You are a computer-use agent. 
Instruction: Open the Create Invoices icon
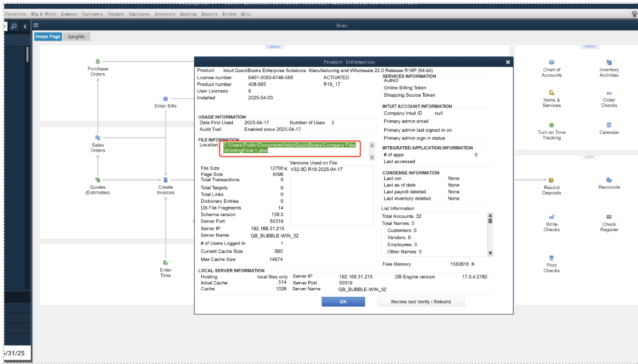(x=166, y=180)
